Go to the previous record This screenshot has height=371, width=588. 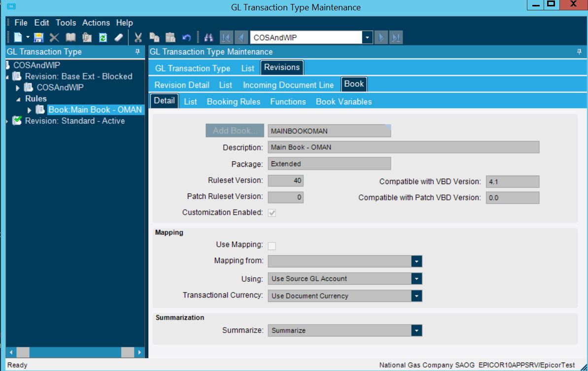(241, 37)
